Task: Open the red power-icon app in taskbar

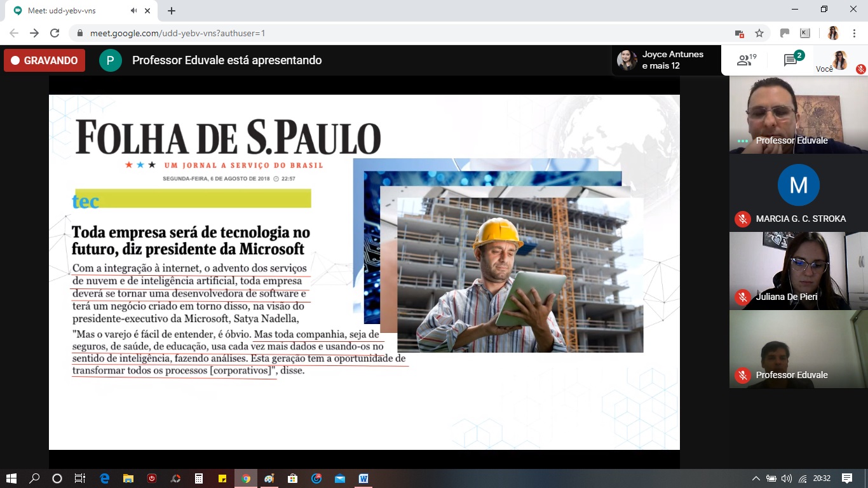Action: (152, 478)
